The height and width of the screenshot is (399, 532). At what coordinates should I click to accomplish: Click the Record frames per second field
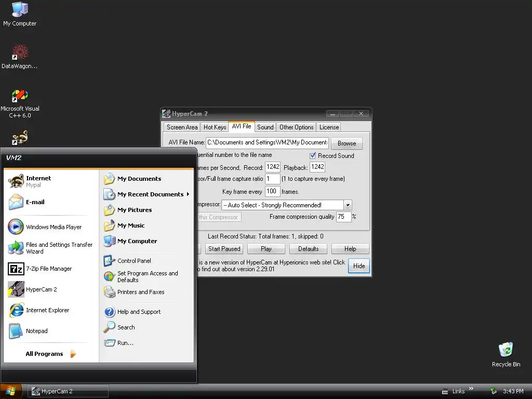tap(273, 167)
